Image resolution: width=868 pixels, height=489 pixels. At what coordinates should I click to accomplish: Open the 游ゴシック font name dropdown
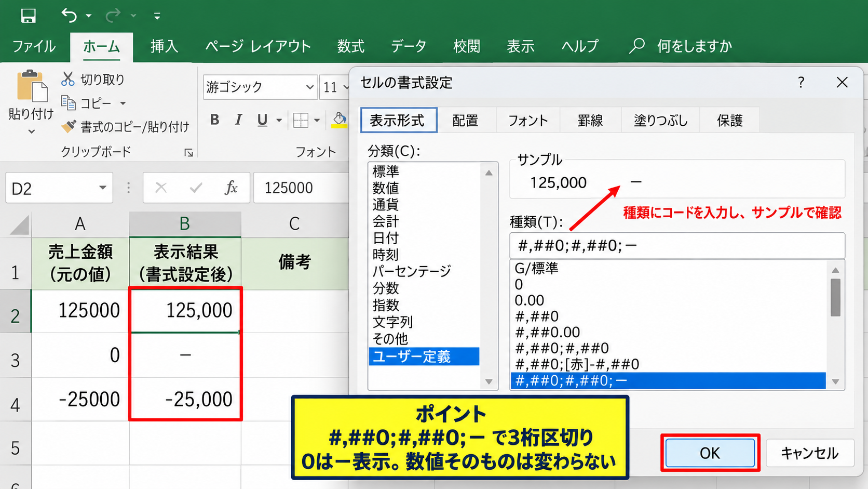309,87
